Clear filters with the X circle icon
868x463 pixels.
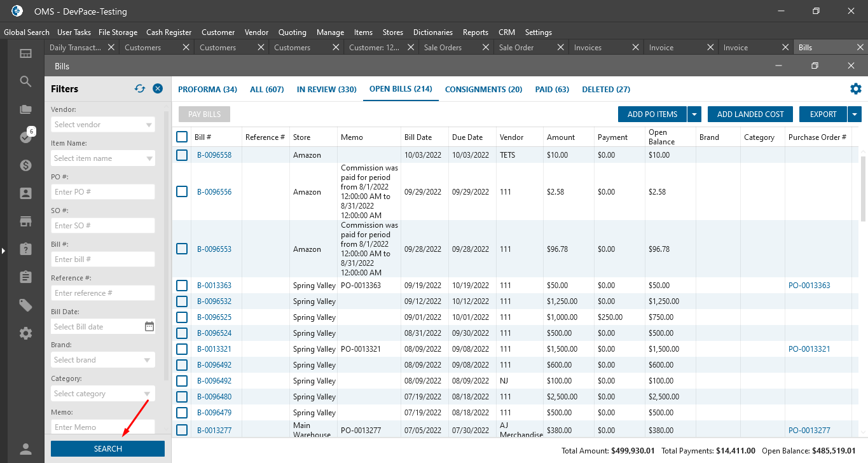pyautogui.click(x=158, y=89)
